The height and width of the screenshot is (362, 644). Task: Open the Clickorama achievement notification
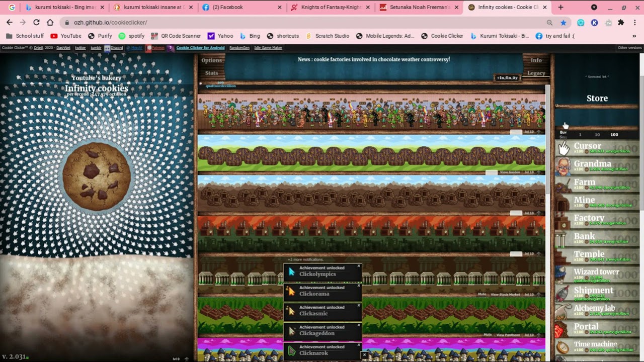pos(323,292)
